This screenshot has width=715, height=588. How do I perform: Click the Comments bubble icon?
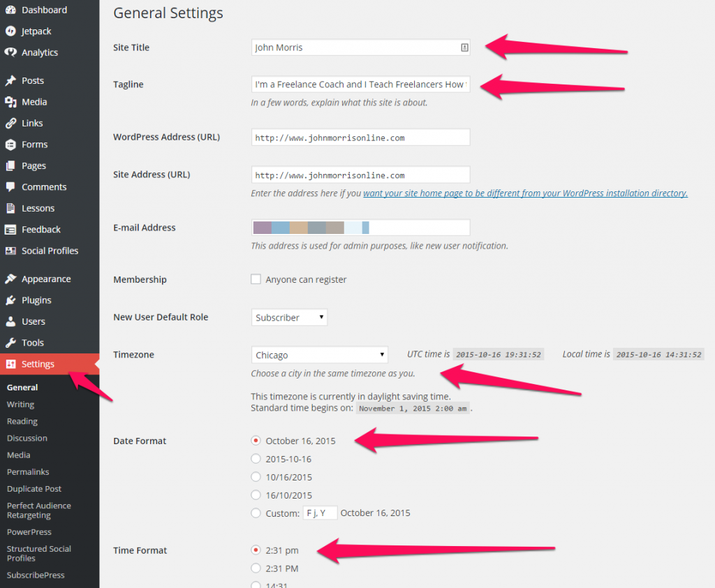point(10,186)
